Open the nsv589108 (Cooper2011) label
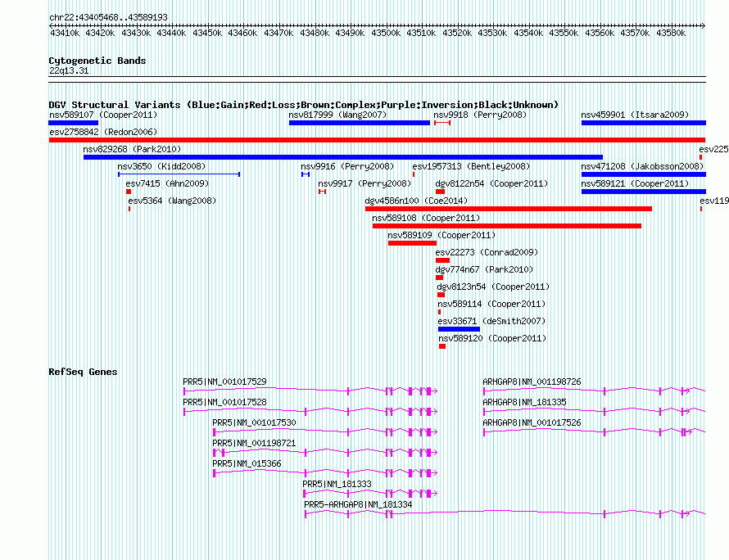Viewport: 729px width, 560px height. 426,218
